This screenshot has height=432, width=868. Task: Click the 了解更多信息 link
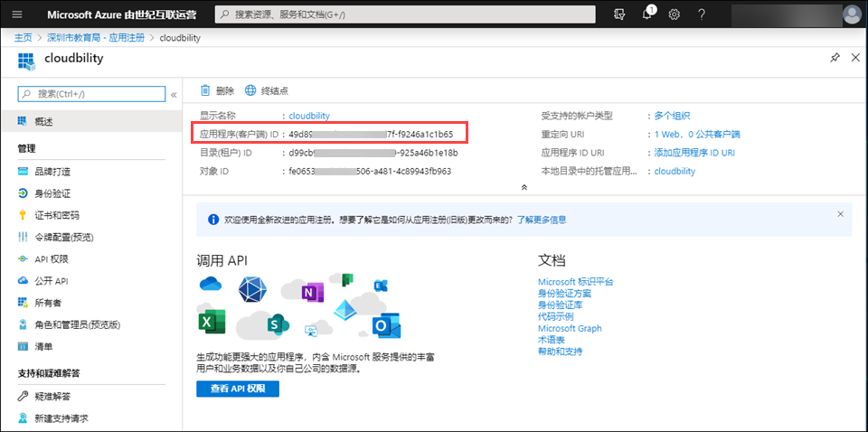point(542,220)
